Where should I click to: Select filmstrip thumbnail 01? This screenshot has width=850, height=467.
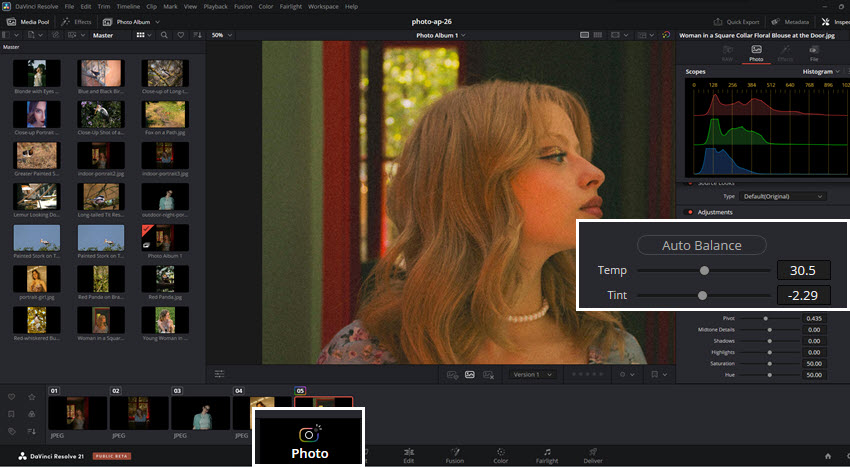coord(78,413)
